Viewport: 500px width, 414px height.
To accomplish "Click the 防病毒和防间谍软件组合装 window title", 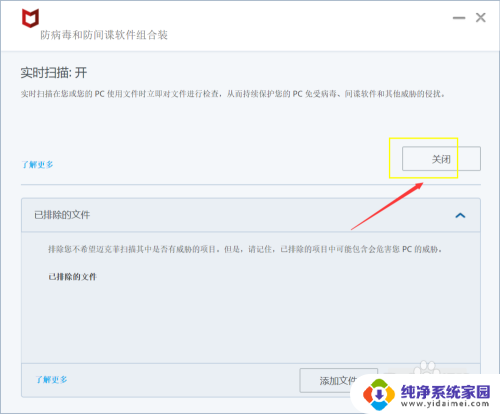I will (x=104, y=35).
